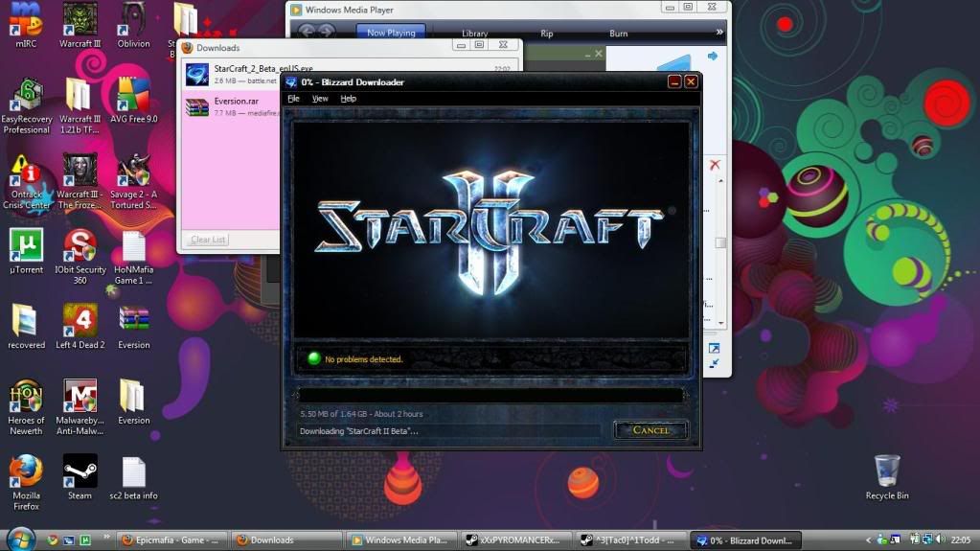Select StarCraft_2_Beta_enUS.exe filename text
The width and height of the screenshot is (980, 551).
263,68
